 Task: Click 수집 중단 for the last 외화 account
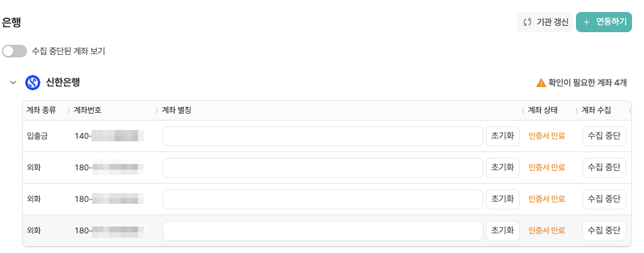pyautogui.click(x=604, y=230)
